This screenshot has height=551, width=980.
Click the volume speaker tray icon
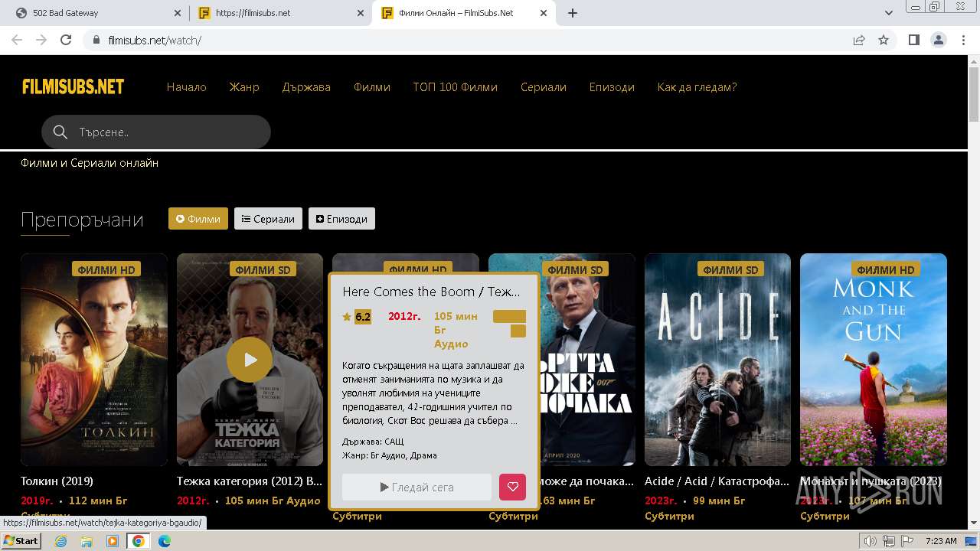(x=871, y=541)
